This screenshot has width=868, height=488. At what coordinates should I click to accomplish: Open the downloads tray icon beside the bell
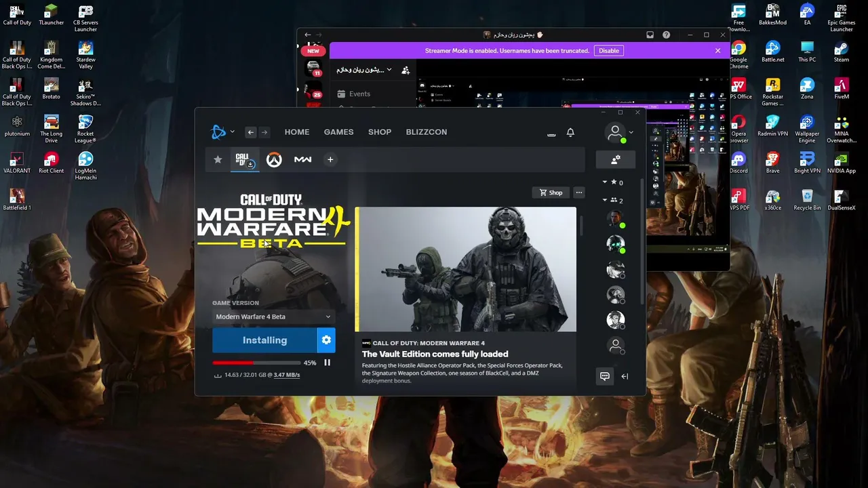point(551,134)
